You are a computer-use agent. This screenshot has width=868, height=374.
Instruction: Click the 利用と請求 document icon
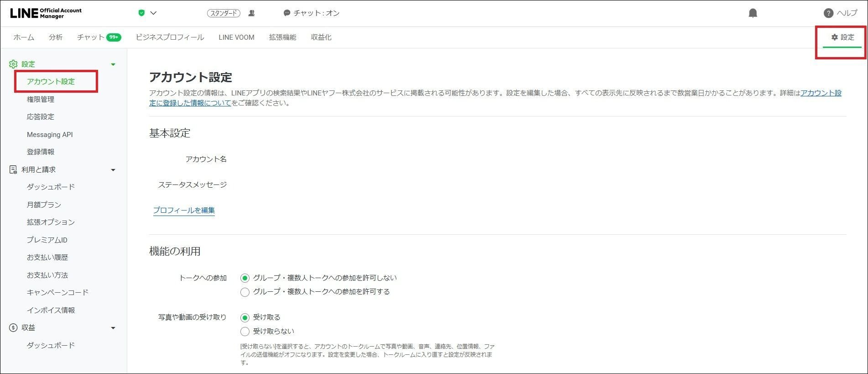13,170
